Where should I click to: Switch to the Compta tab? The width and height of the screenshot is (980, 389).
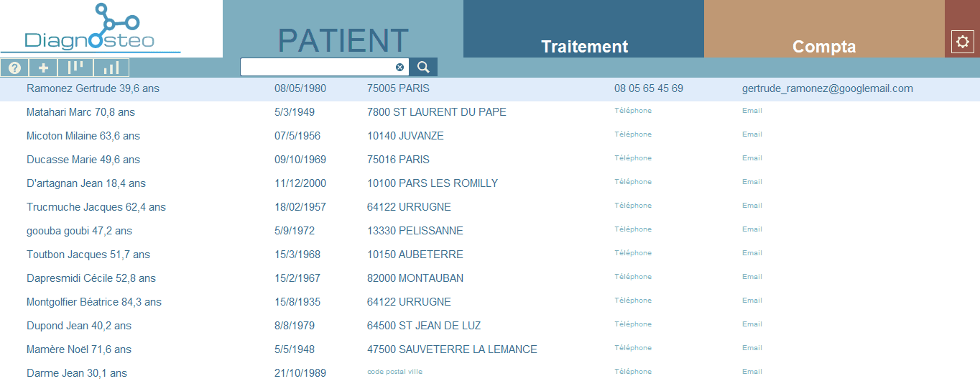point(824,47)
